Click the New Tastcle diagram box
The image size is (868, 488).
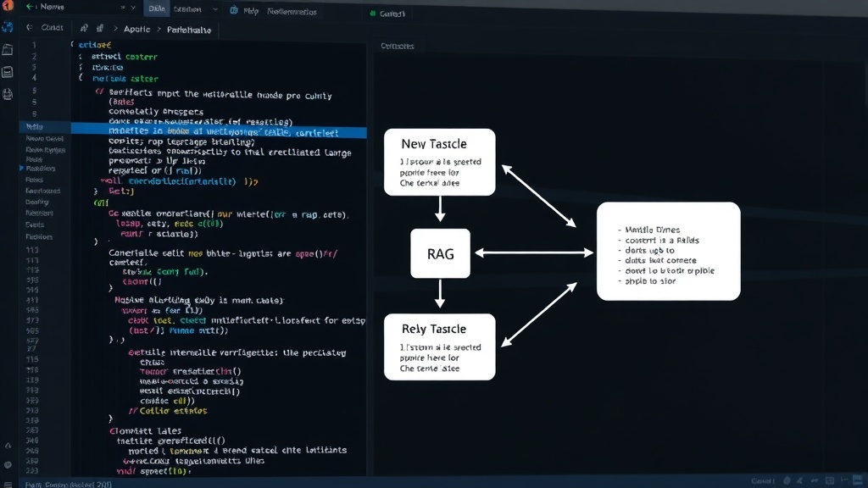click(440, 162)
